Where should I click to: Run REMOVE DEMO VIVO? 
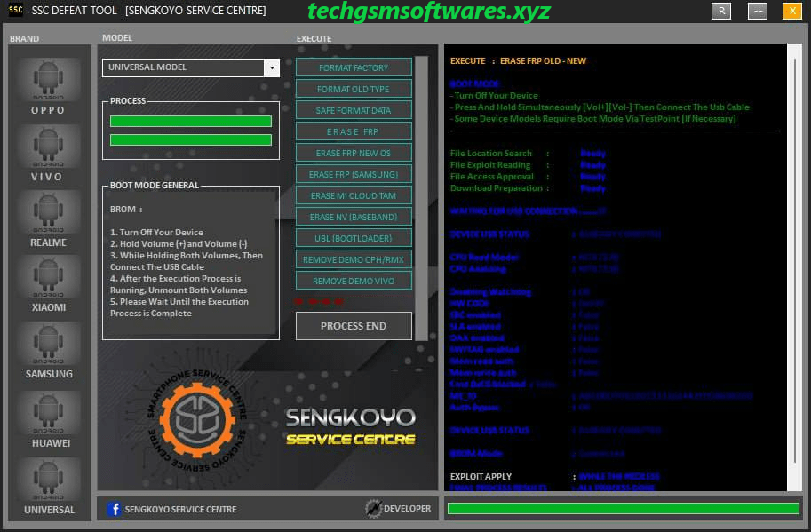pyautogui.click(x=354, y=281)
